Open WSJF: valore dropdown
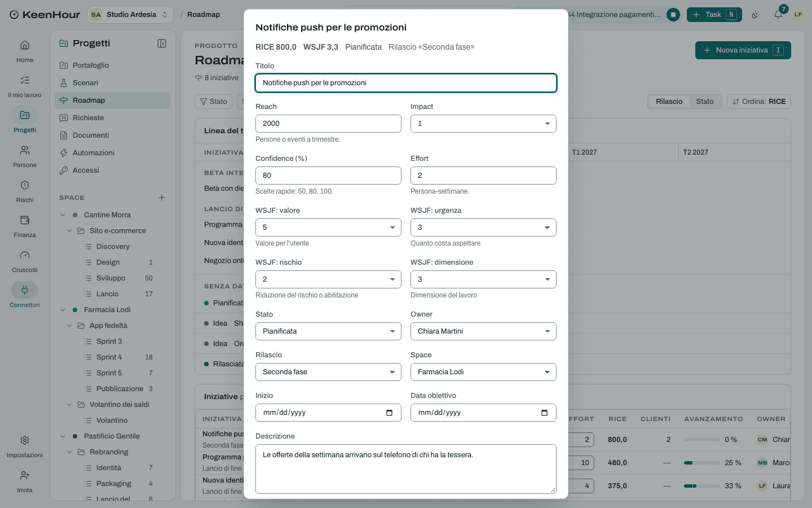This screenshot has height=508, width=812. [x=328, y=227]
